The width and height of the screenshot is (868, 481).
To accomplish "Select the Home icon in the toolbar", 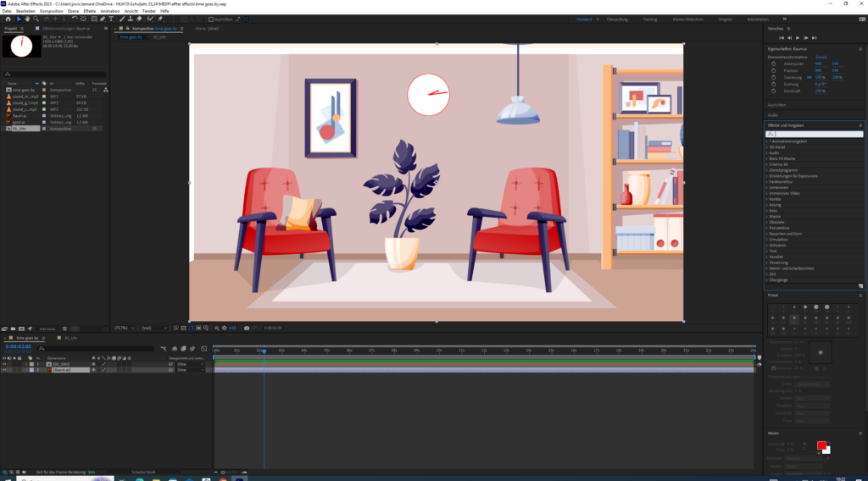I will pyautogui.click(x=6, y=19).
